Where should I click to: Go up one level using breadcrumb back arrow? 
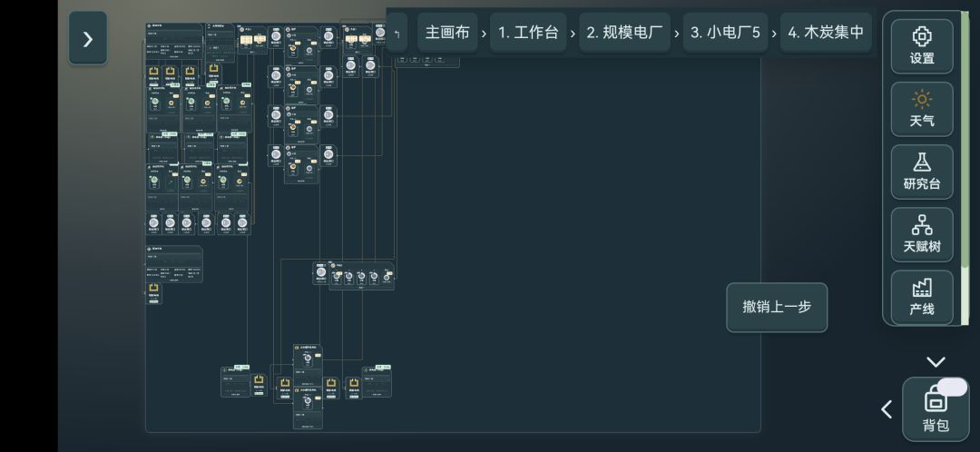click(397, 33)
